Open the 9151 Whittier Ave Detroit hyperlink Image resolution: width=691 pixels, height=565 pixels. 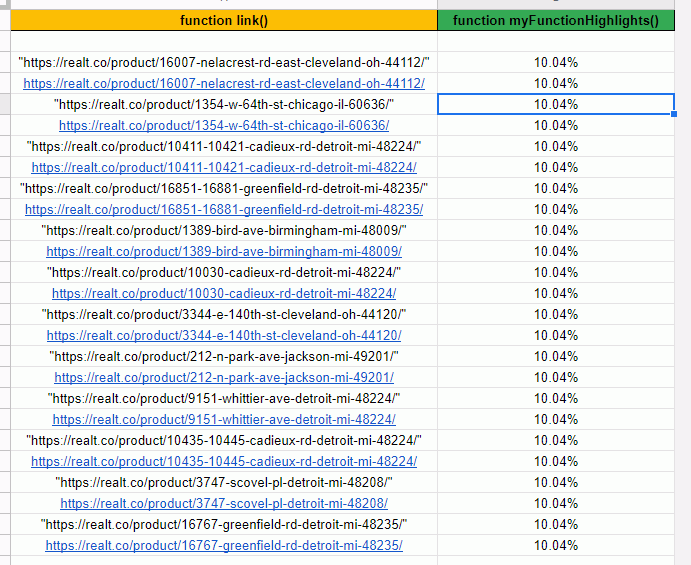(x=224, y=419)
